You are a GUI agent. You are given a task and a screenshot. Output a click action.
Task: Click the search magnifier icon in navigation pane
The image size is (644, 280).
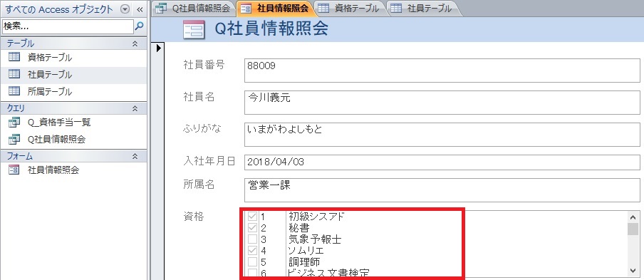point(140,26)
